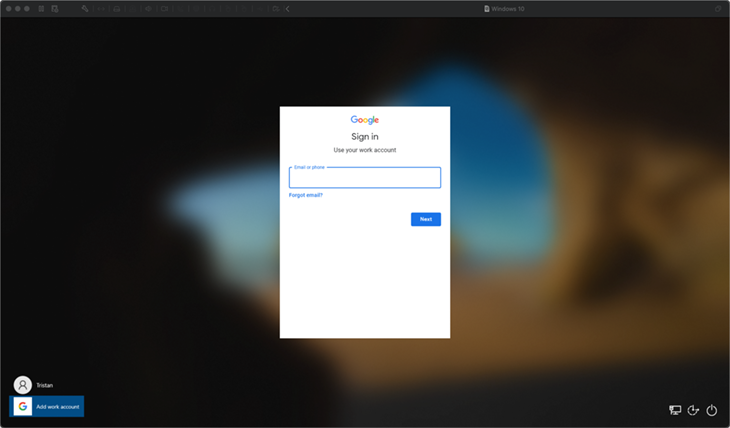Collapse the device toolbar with the chevron

(x=288, y=8)
